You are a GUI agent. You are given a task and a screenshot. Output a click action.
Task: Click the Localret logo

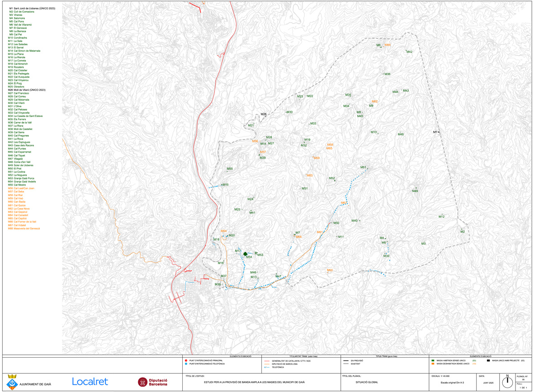(x=90, y=382)
